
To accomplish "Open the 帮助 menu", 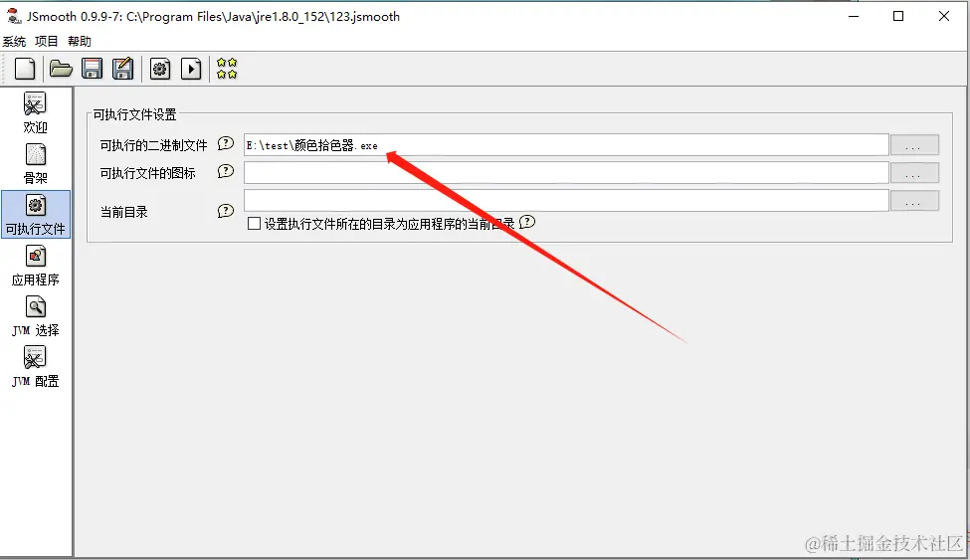I will (x=80, y=42).
